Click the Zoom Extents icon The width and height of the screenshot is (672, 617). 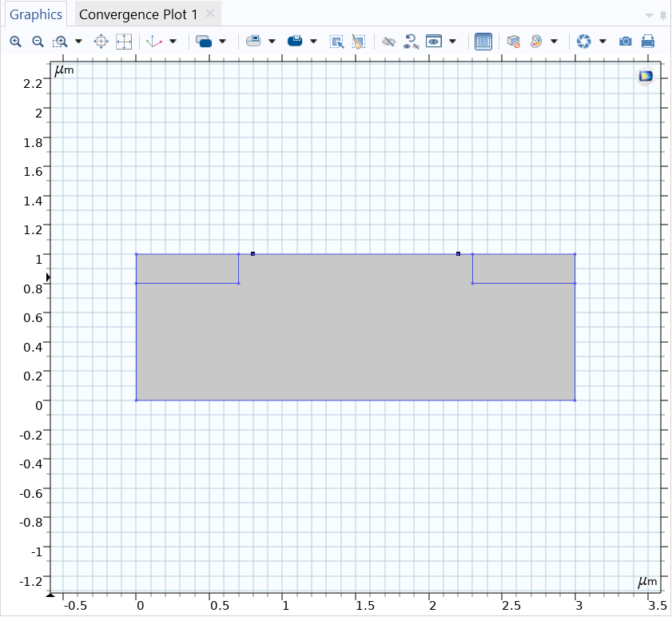coord(124,42)
